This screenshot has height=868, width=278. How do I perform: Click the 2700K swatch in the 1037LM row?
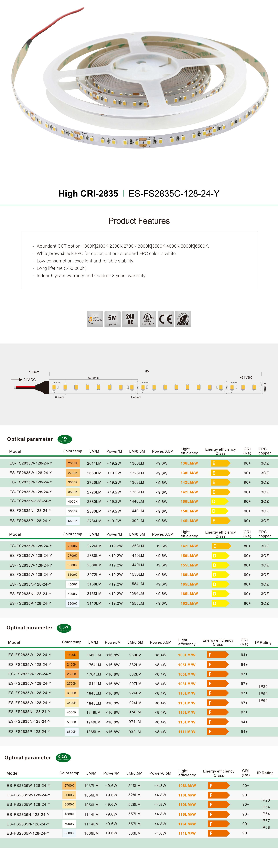point(69,785)
